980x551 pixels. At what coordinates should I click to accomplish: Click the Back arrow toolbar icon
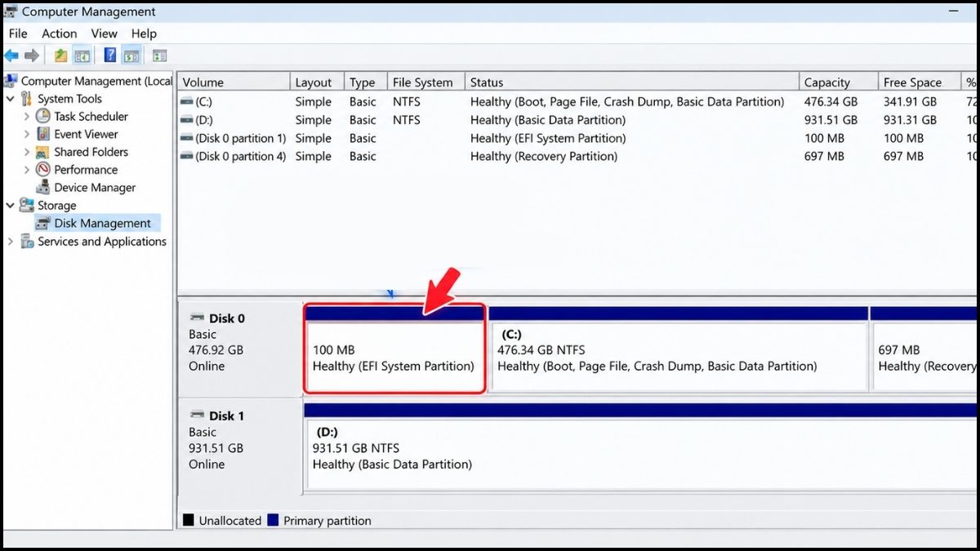pyautogui.click(x=11, y=56)
